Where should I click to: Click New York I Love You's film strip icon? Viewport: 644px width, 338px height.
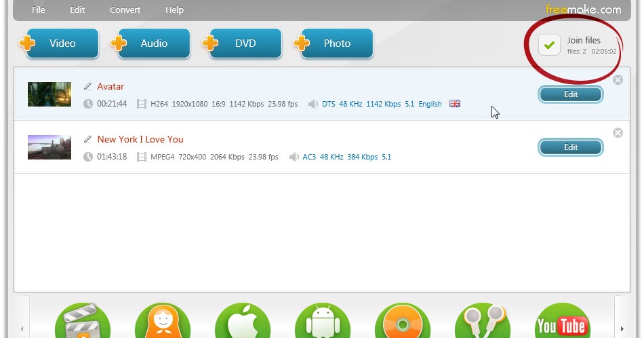(x=141, y=157)
